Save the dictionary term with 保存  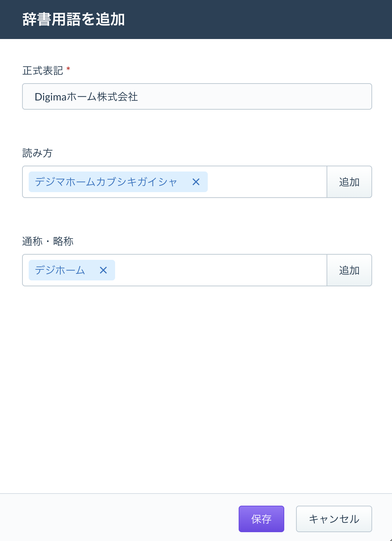(x=261, y=519)
